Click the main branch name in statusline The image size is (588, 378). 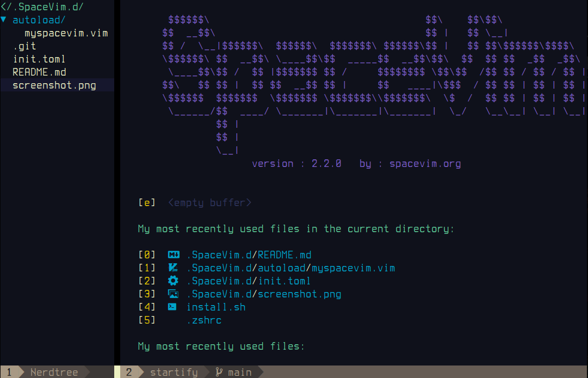point(240,373)
